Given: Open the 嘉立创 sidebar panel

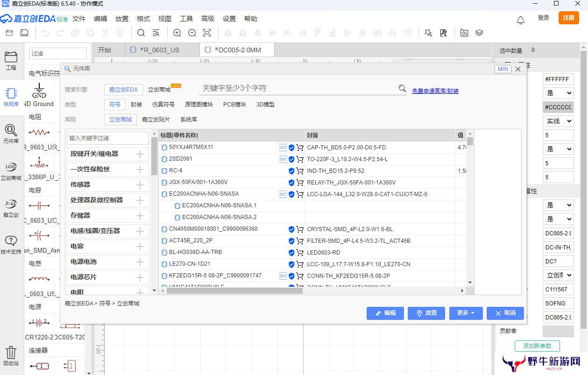Looking at the screenshot, I should point(11,207).
